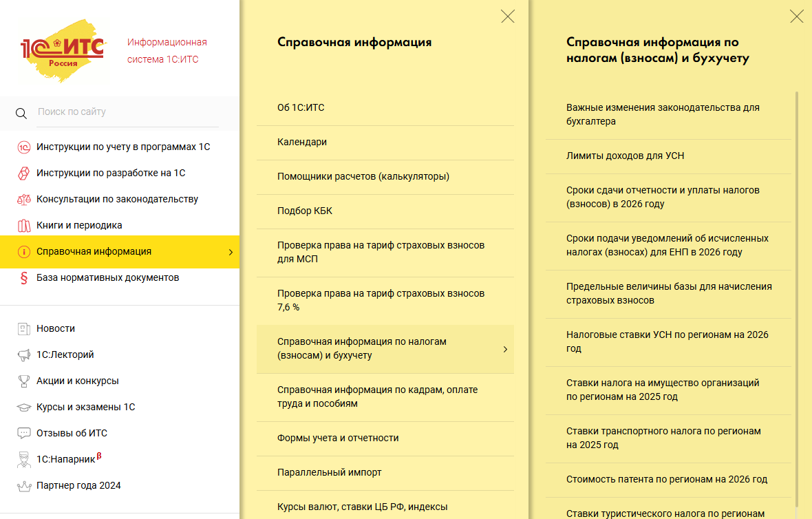
Task: Click the megaphone 1С:Лекторий icon
Action: [x=24, y=354]
